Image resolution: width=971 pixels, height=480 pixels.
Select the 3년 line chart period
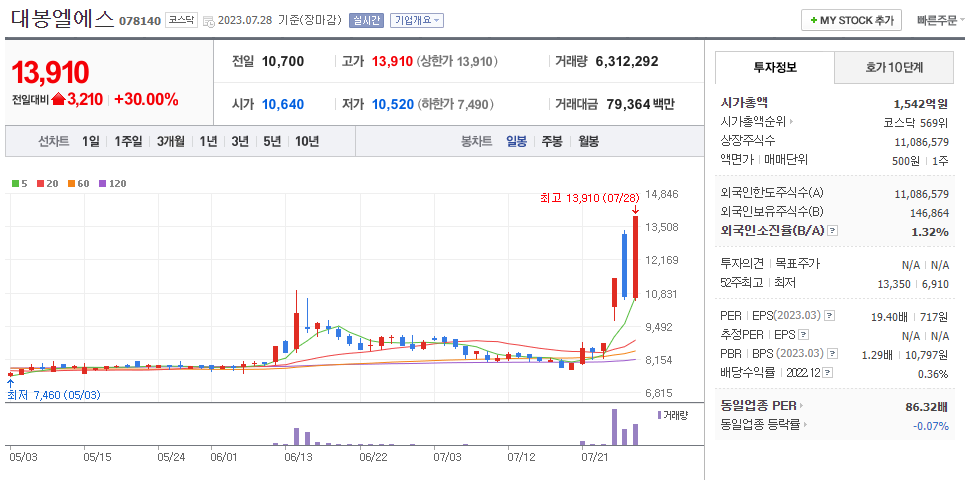coord(240,141)
